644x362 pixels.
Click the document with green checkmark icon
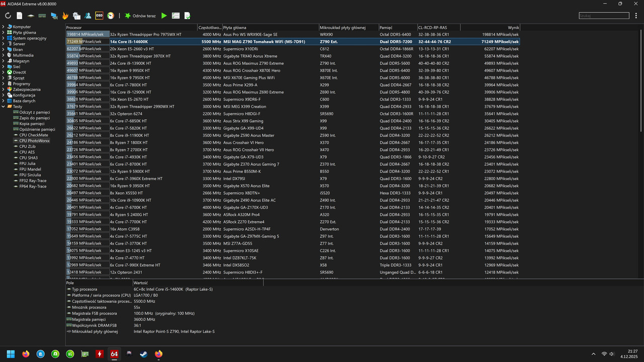[187, 16]
